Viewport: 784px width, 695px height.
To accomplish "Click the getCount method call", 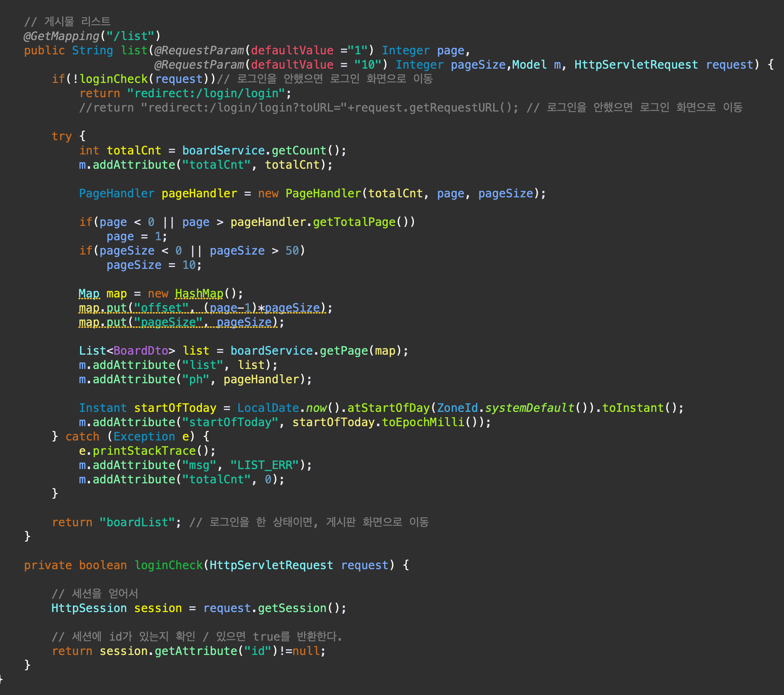I will [x=299, y=151].
